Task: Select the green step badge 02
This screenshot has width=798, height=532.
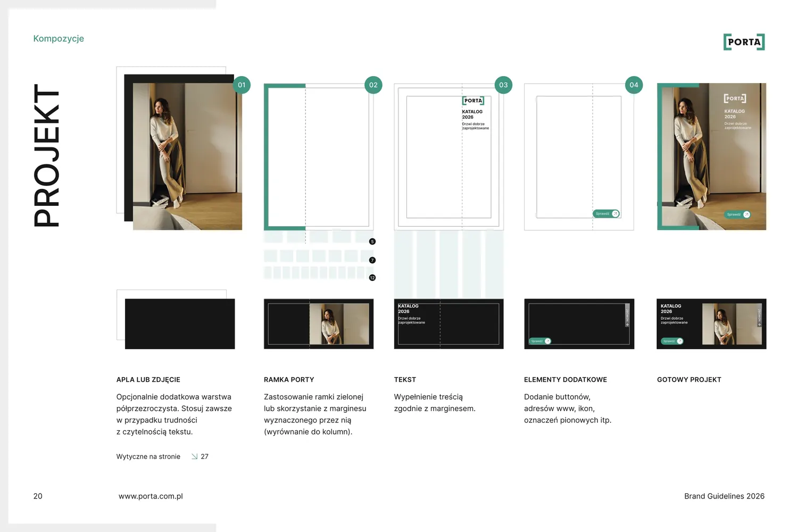Action: [x=373, y=85]
